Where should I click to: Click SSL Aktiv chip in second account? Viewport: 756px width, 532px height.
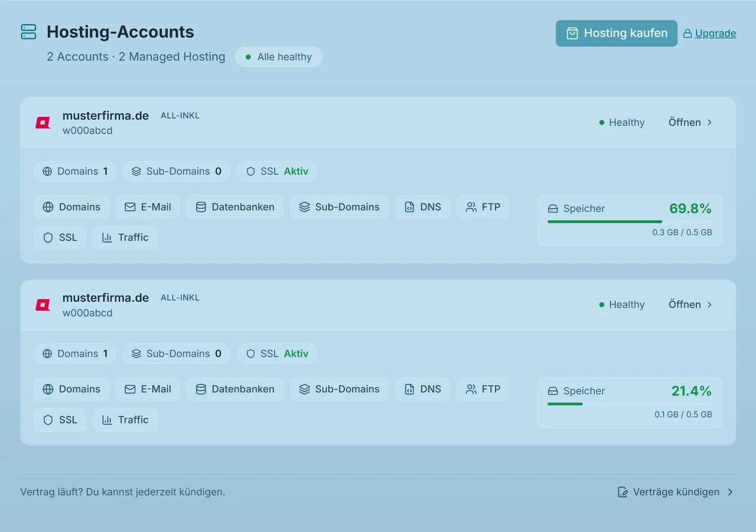coord(277,354)
